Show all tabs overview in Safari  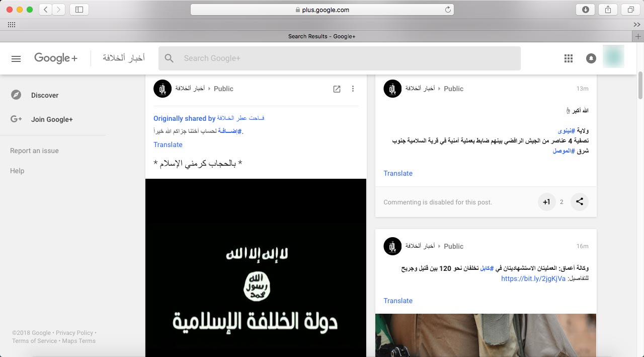pos(630,10)
